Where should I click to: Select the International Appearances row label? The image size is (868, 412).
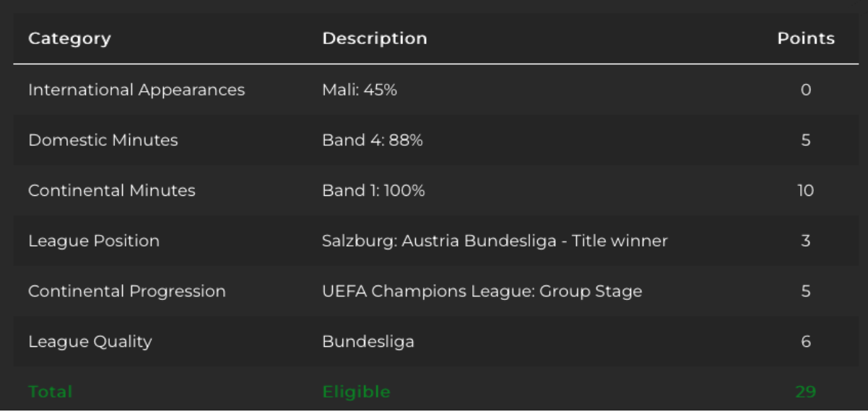click(136, 90)
